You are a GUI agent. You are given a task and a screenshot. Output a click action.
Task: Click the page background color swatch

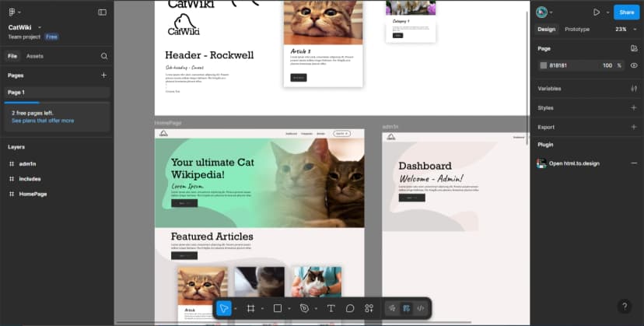[544, 65]
